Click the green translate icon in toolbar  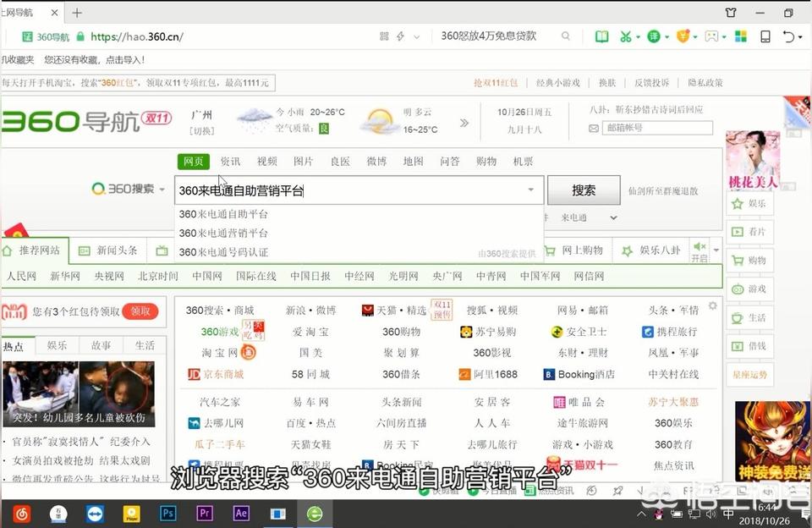pos(654,36)
